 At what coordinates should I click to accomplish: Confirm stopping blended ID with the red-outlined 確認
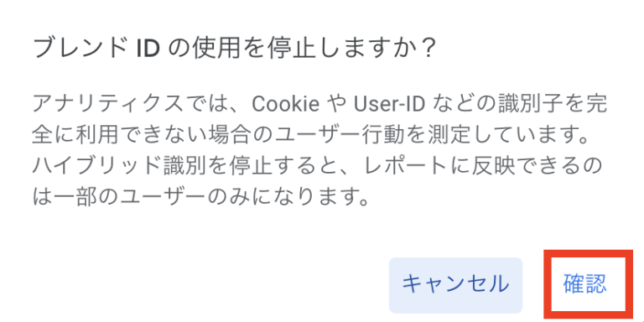click(x=584, y=283)
